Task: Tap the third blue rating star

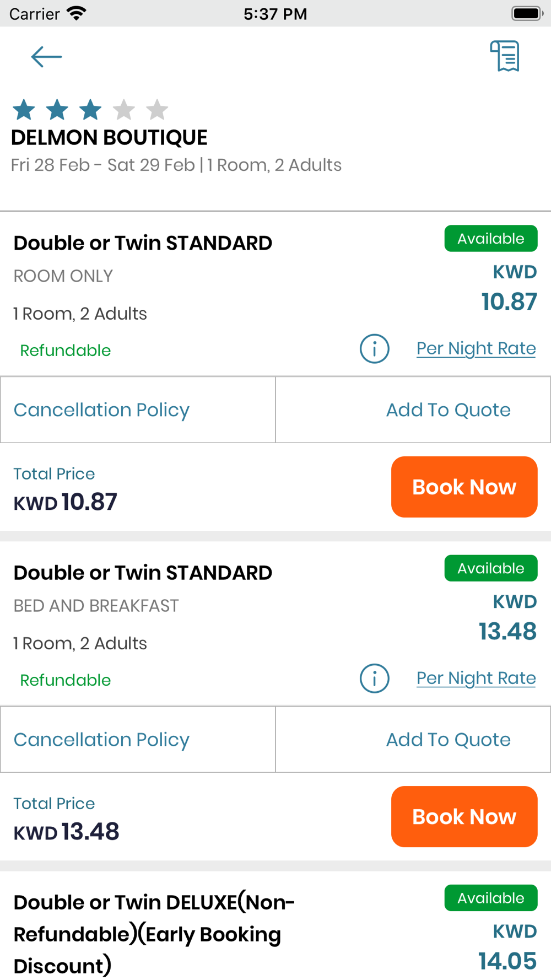Action: 90,110
